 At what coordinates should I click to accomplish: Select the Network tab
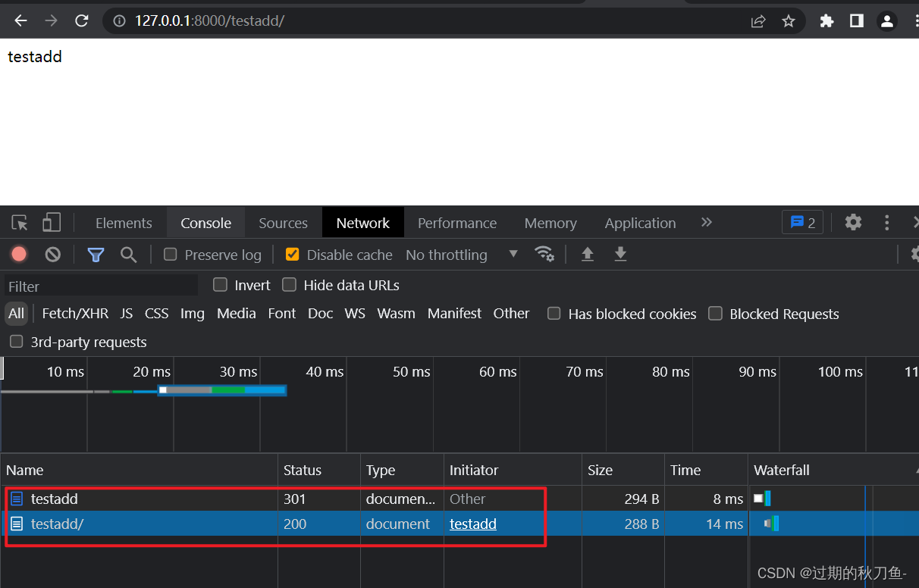[x=363, y=223]
